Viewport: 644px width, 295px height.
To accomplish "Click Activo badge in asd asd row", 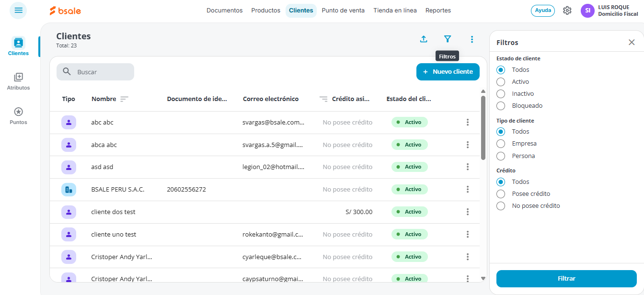I will coord(410,167).
